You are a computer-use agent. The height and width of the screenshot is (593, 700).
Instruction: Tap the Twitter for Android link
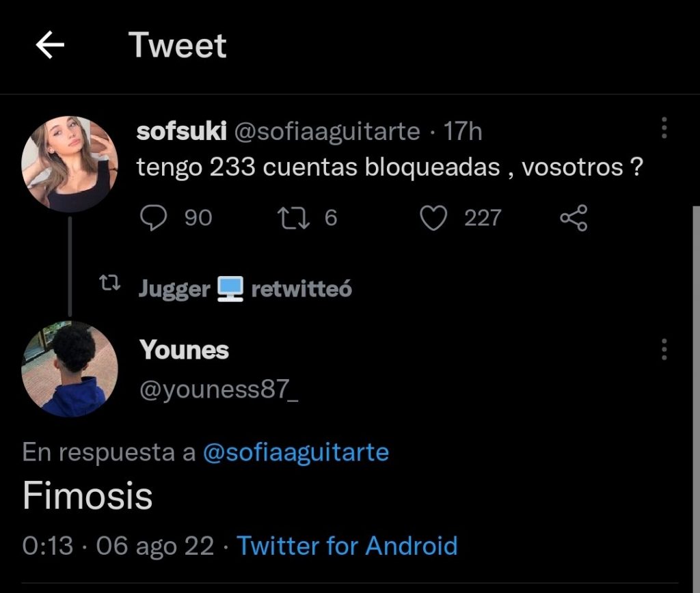point(347,546)
